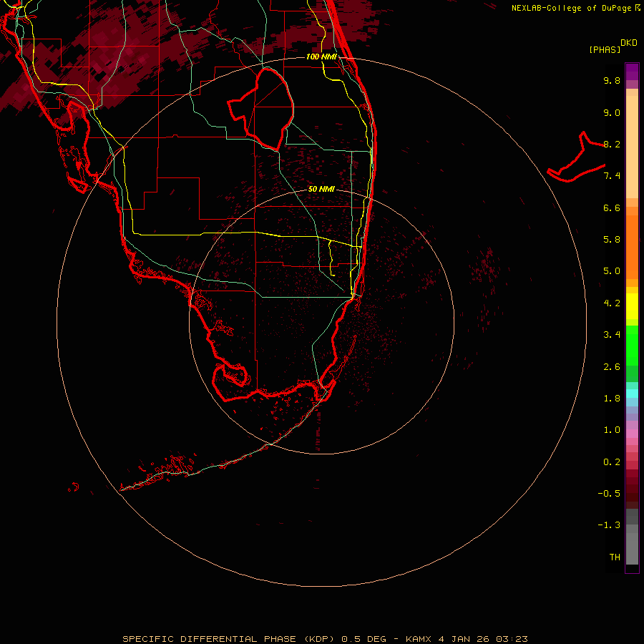Select the 9.8 value on the color scale
644x644 pixels.
coord(612,80)
